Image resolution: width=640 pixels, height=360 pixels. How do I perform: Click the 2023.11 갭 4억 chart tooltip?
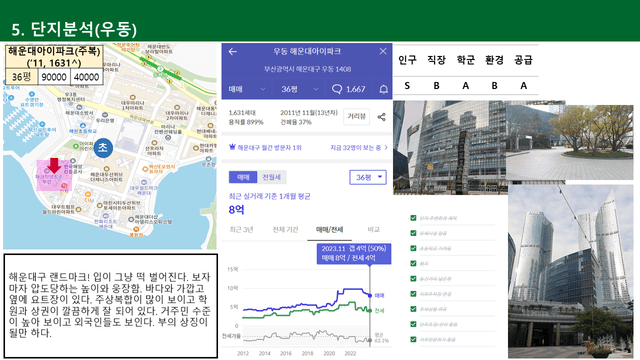[x=354, y=253]
